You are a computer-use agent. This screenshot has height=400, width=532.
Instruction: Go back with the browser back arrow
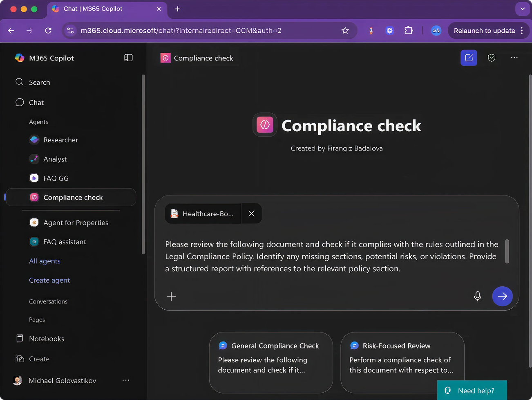11,30
